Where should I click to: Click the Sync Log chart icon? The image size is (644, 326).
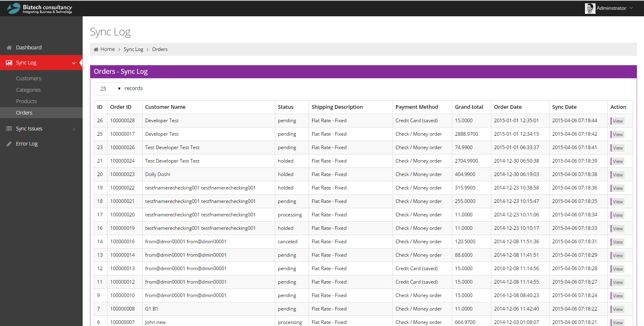click(x=9, y=63)
